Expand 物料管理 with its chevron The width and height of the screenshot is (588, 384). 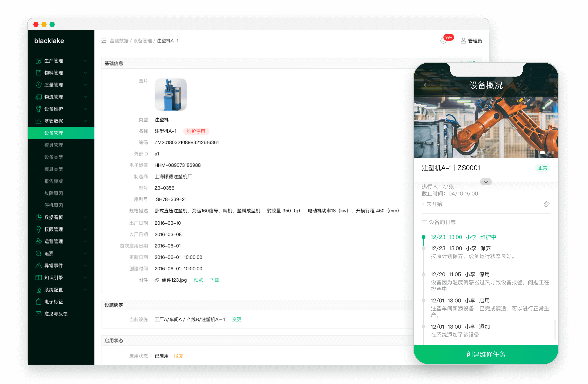[86, 73]
